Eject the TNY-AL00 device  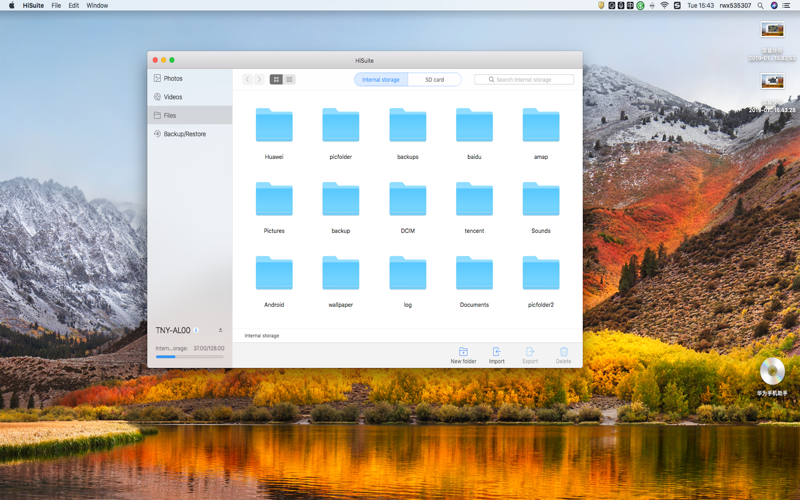[220, 330]
